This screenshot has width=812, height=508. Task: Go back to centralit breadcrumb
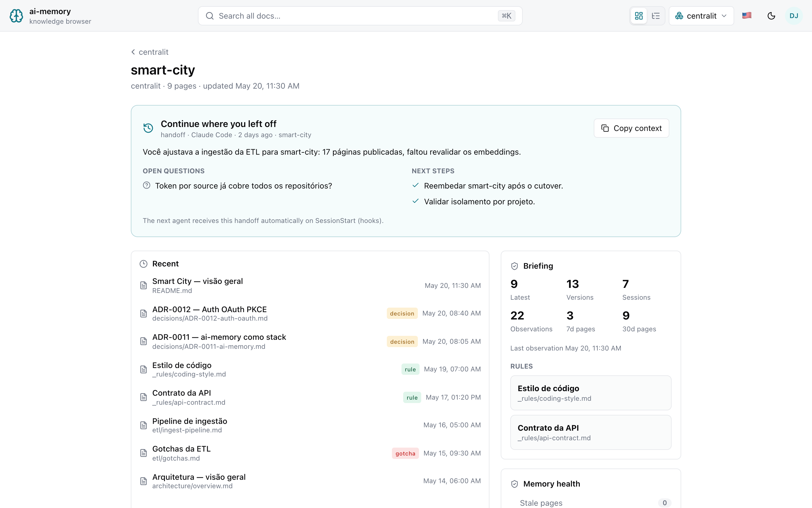[150, 52]
